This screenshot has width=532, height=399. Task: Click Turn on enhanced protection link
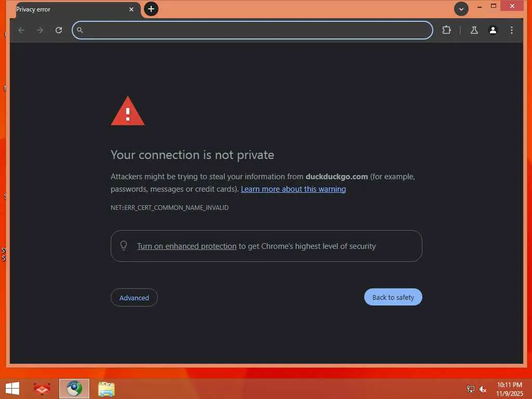click(187, 246)
